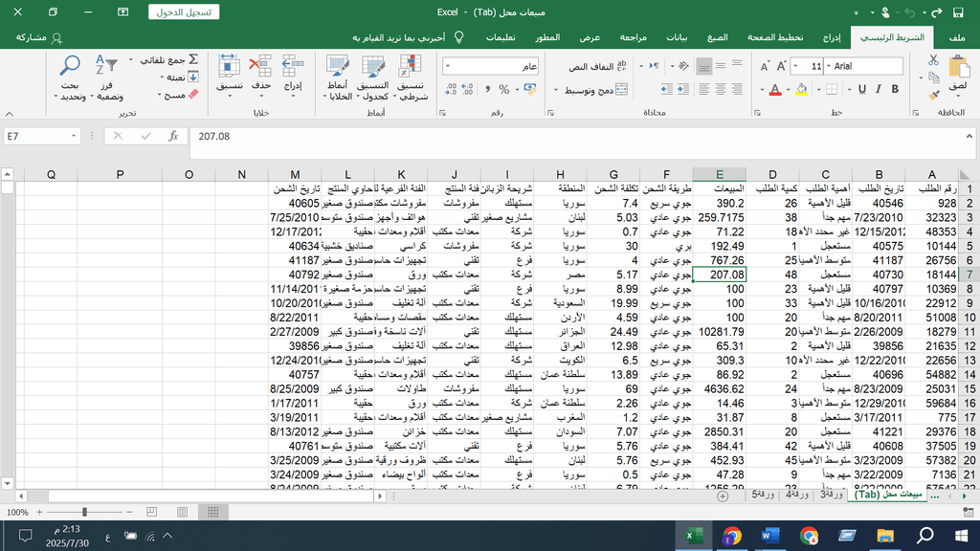
Task: Click the Accounting number format icon
Action: pyautogui.click(x=530, y=90)
